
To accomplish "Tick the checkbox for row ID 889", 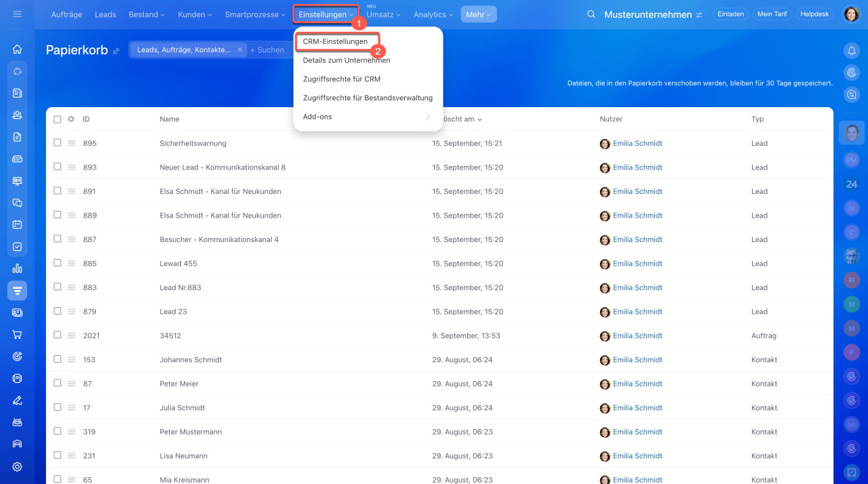I will click(x=57, y=215).
